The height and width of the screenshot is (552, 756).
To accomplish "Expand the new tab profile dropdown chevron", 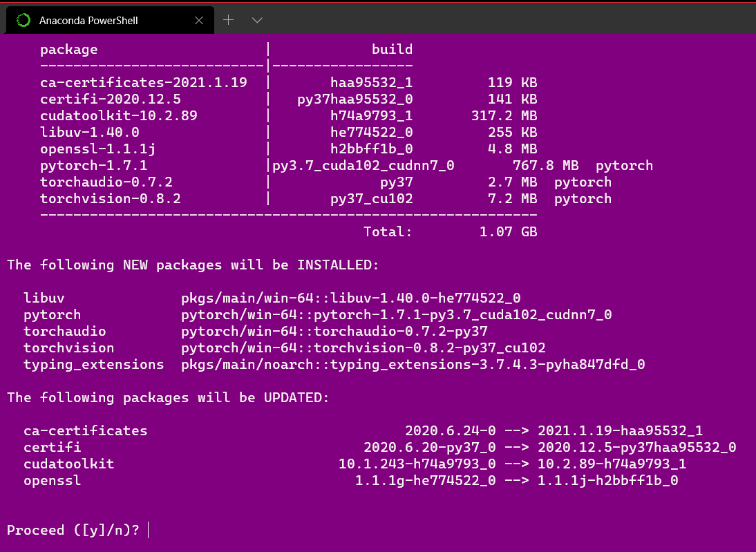I will (257, 20).
